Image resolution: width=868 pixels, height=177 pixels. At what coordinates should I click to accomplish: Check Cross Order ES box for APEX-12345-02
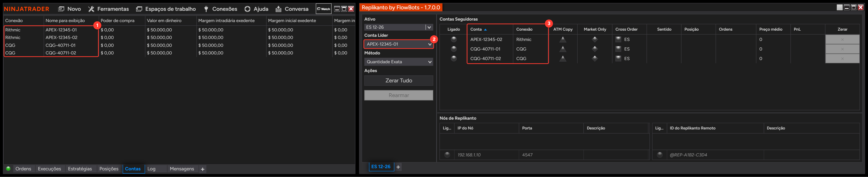pyautogui.click(x=618, y=39)
